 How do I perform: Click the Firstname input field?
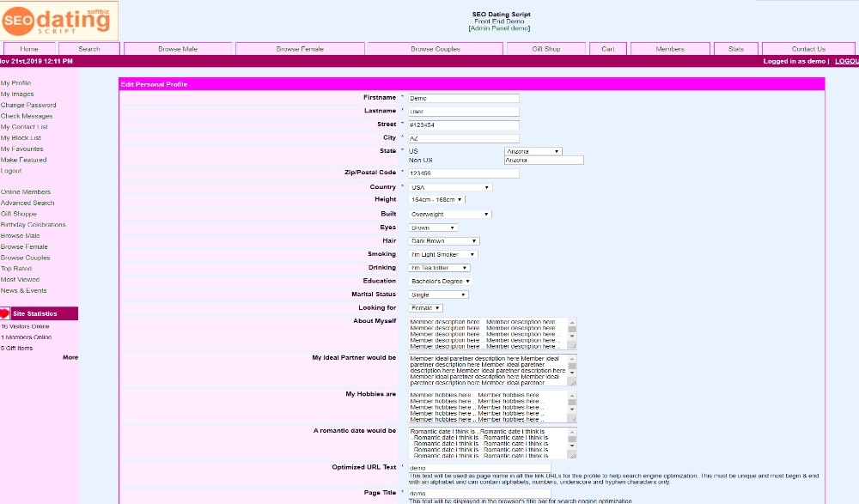(x=464, y=98)
